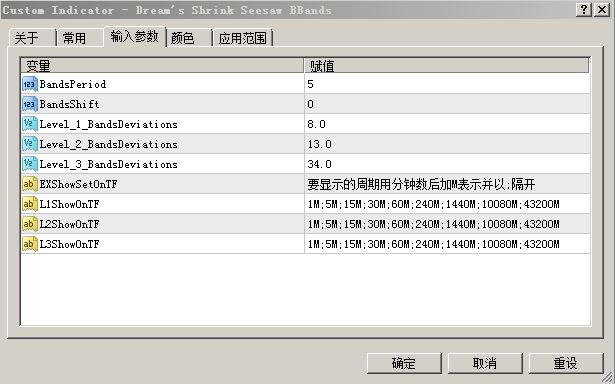The width and height of the screenshot is (615, 384).
Task: Click the string icon beside L3ShowOnTF
Action: click(x=30, y=244)
